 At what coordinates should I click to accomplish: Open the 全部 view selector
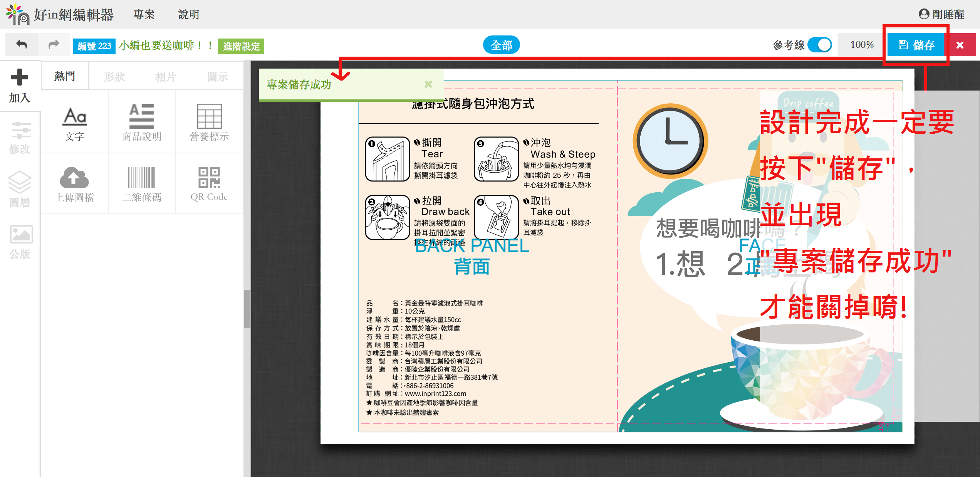(501, 45)
